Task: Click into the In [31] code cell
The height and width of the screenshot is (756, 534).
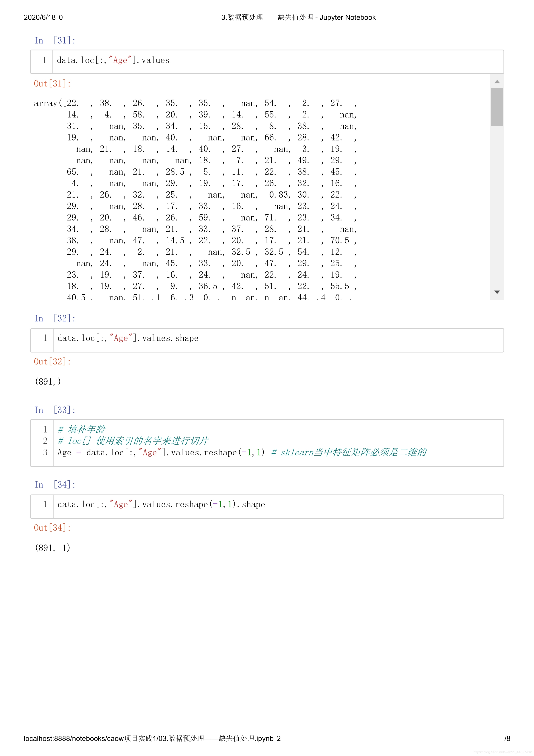Action: pyautogui.click(x=267, y=62)
